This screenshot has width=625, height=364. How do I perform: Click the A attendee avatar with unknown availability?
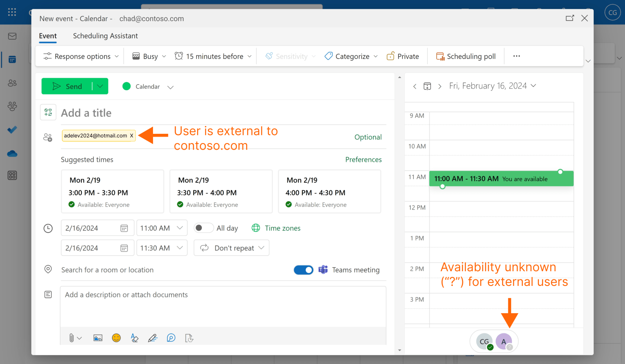tap(504, 342)
